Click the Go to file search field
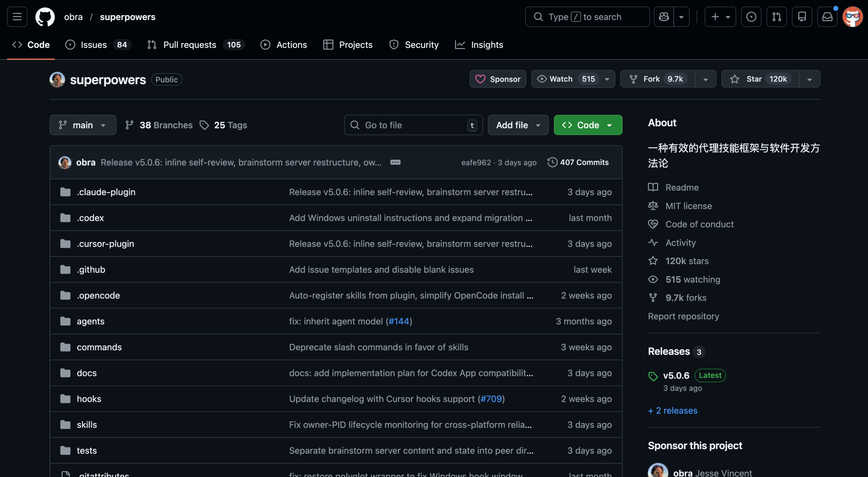Image resolution: width=868 pixels, height=477 pixels. 413,125
